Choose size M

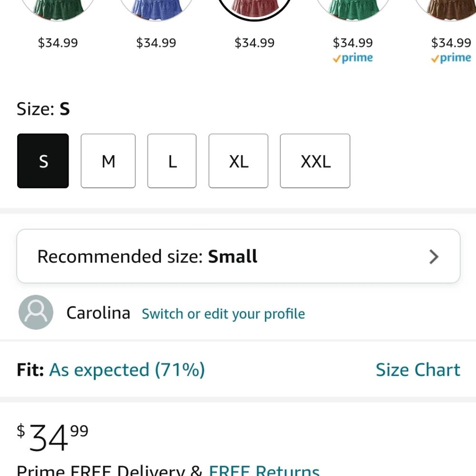point(108,161)
